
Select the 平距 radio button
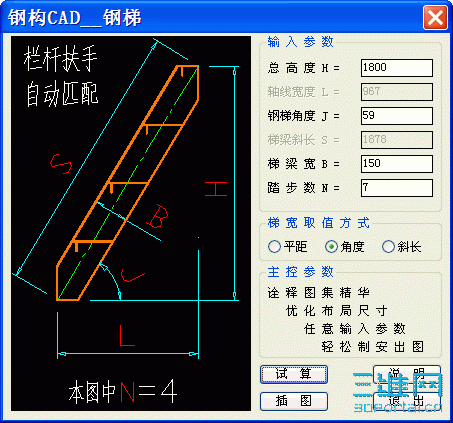274,247
